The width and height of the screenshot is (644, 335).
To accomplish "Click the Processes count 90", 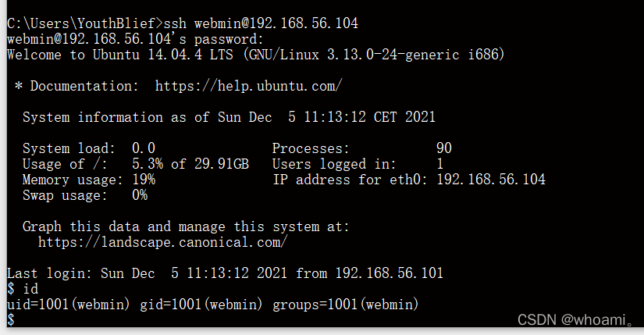I will pyautogui.click(x=444, y=148).
